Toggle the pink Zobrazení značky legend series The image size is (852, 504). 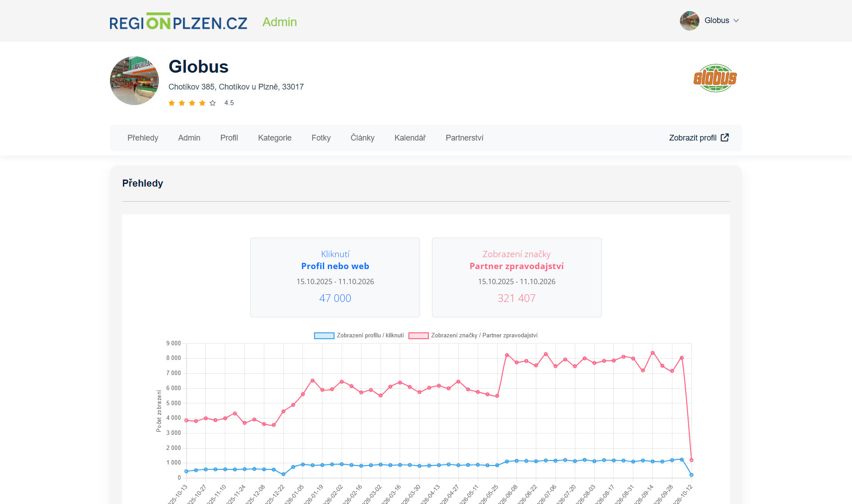[x=473, y=336]
